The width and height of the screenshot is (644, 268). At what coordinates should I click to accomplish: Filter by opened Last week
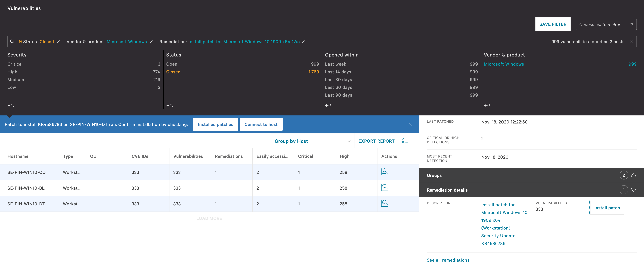click(401, 64)
